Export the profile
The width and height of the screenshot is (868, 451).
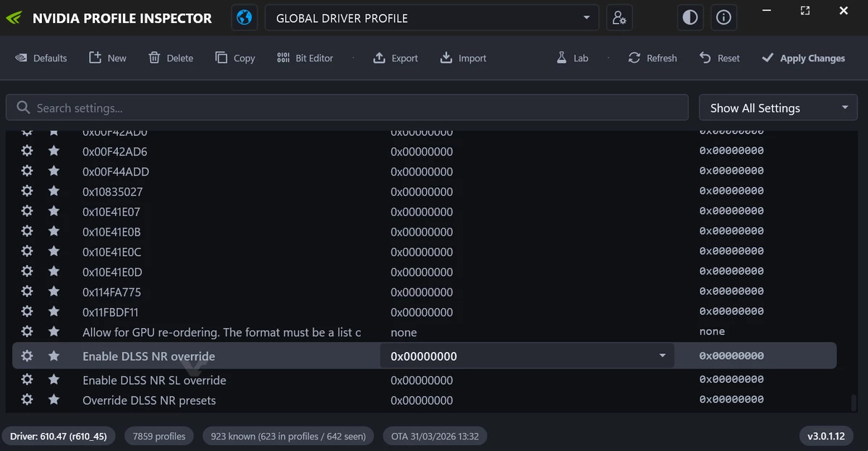tap(396, 58)
